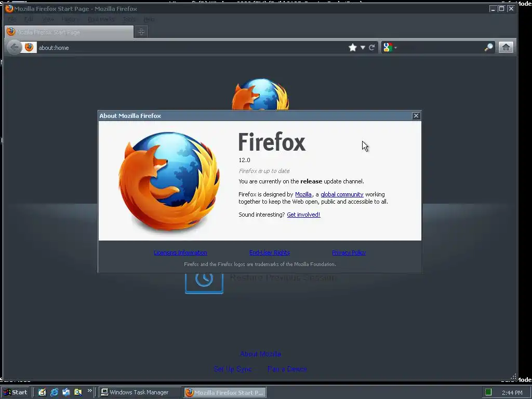
Task: Click the version number 12.0 text
Action: (x=244, y=160)
